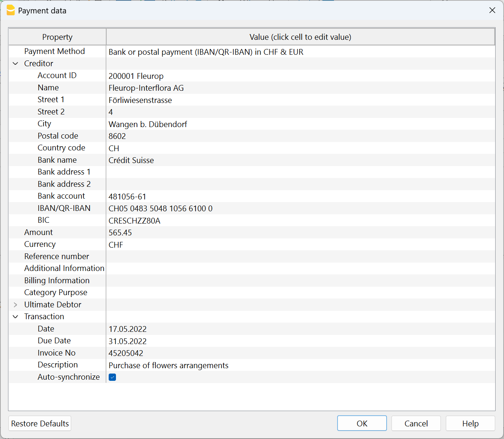Edit the Invoice No 45205042
The height and width of the screenshot is (439, 504).
191,353
